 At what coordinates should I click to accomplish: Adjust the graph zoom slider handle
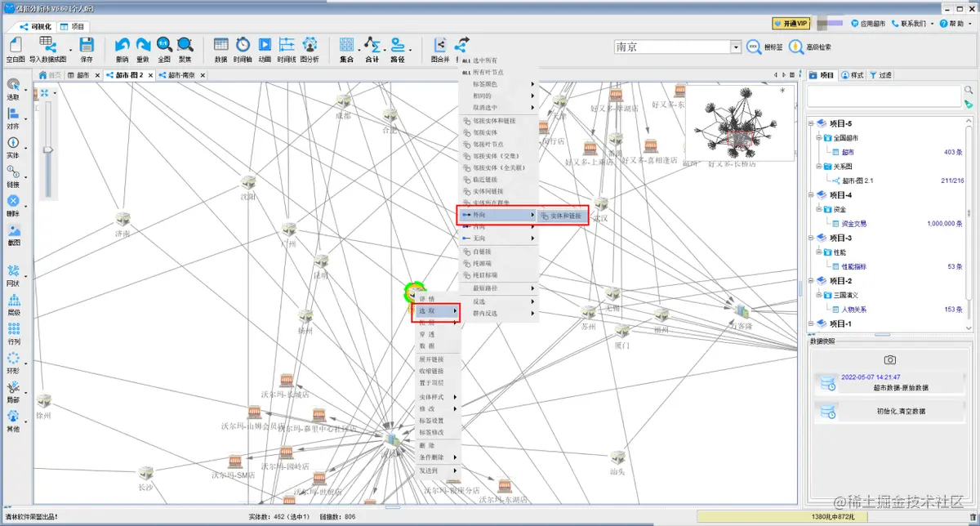pyautogui.click(x=47, y=149)
